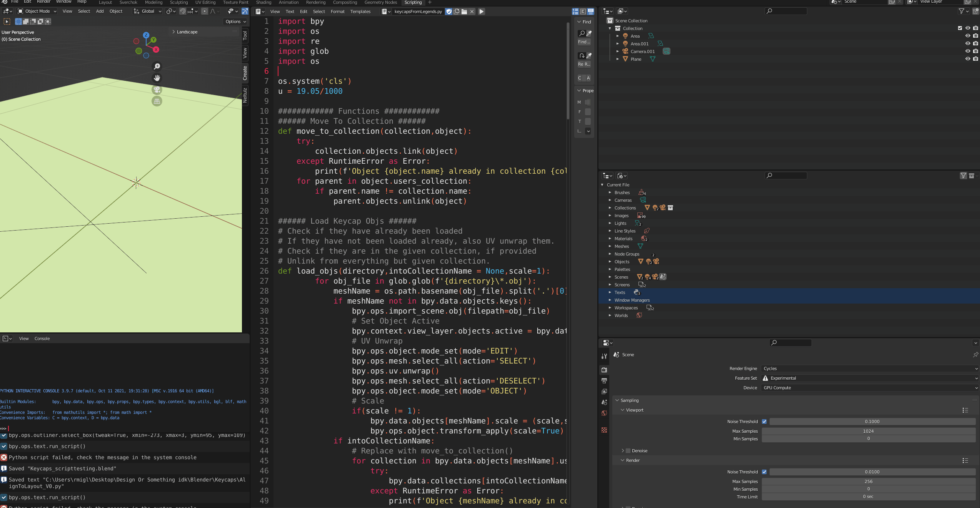The height and width of the screenshot is (508, 980).
Task: Open Output properties tab
Action: [604, 380]
